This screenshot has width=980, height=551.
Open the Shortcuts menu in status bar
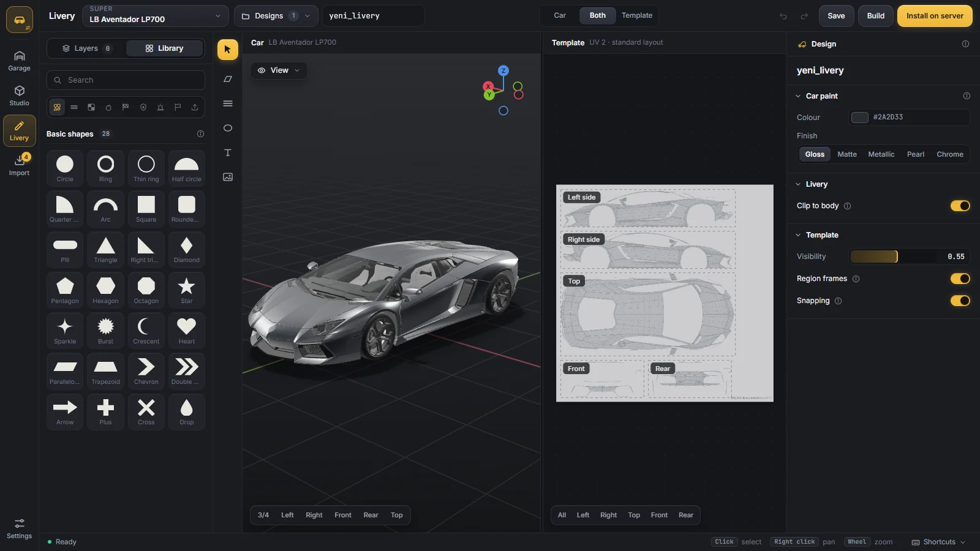click(939, 542)
